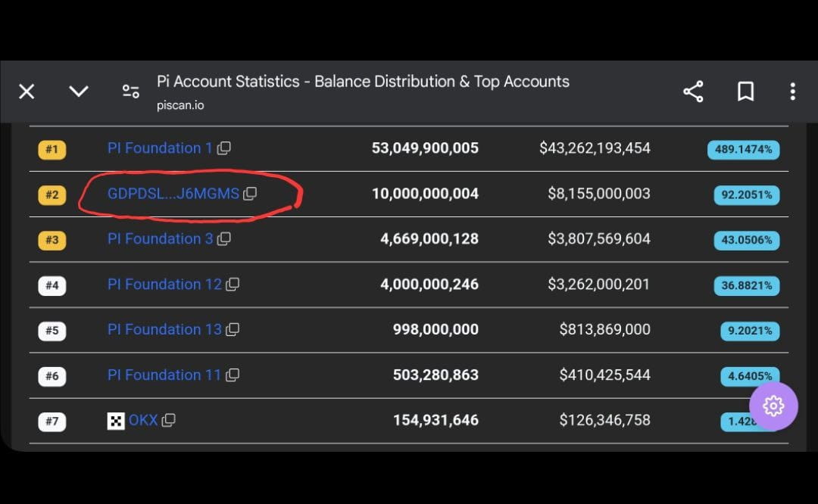Click the #2 rank badge
818x504 pixels.
tap(52, 195)
